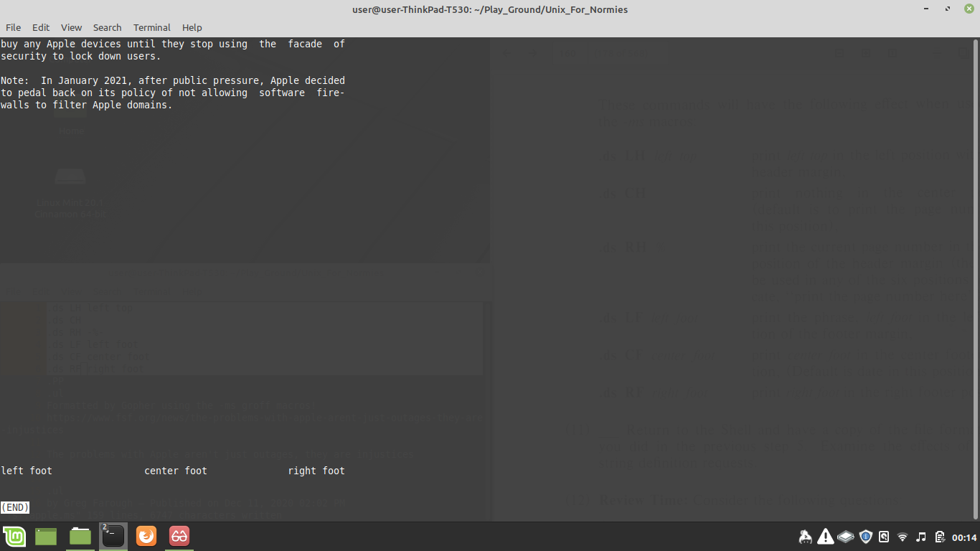The height and width of the screenshot is (551, 980).
Task: Open the clock showing 00:14
Action: coord(964,537)
